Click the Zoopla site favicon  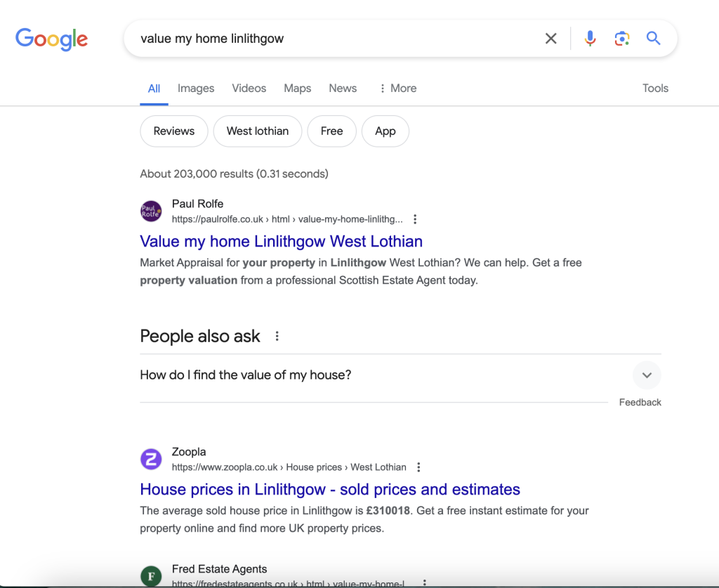tap(151, 459)
